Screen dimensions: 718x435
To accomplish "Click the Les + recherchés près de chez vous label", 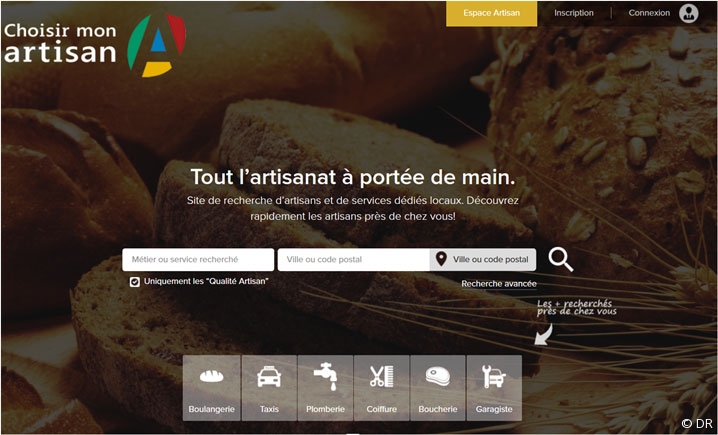I will (x=577, y=307).
